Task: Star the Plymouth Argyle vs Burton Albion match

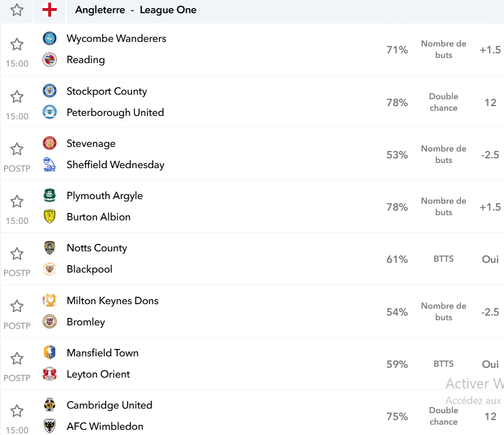Action: [17, 201]
